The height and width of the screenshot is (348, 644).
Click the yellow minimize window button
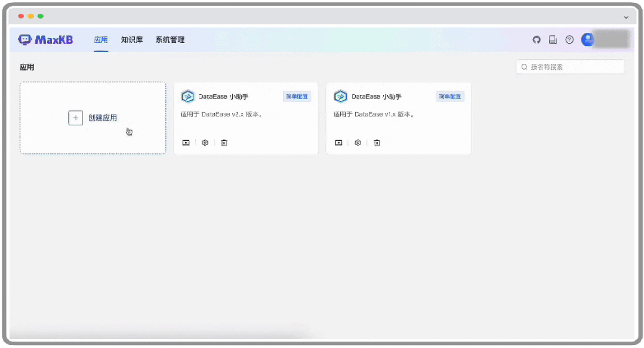tap(31, 17)
